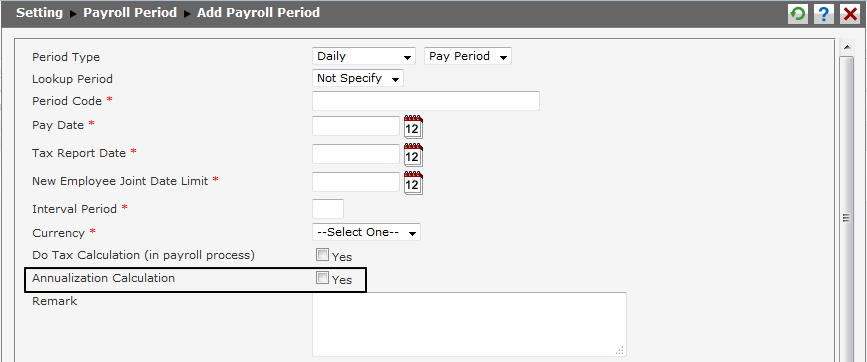Screen dimensions: 867x362
Task: Open the Currency Select One dropdown
Action: [366, 232]
